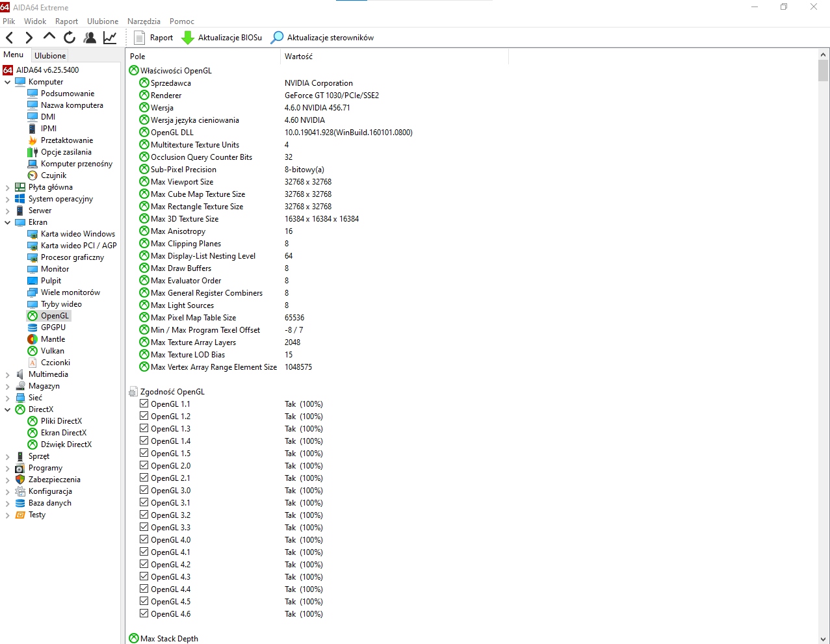
Task: Open the Pulpit desktop icon
Action: tap(32, 281)
